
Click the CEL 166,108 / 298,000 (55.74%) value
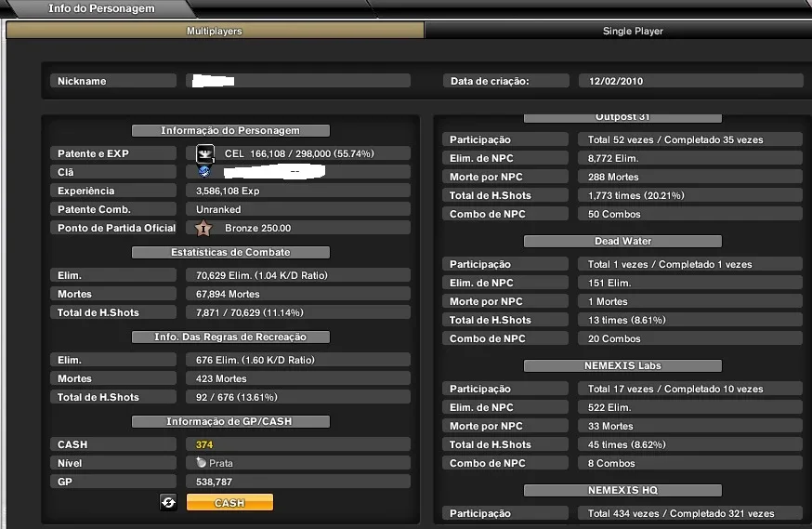[x=299, y=154]
